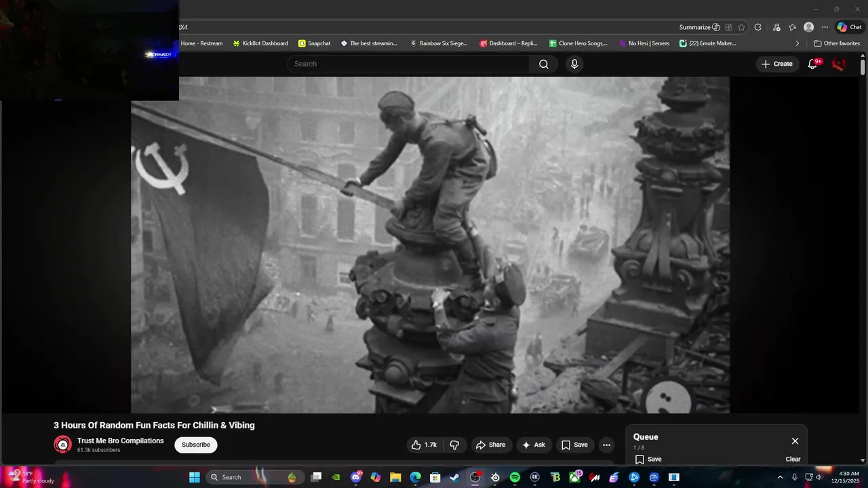Open NVIDIA app on taskbar

336,477
